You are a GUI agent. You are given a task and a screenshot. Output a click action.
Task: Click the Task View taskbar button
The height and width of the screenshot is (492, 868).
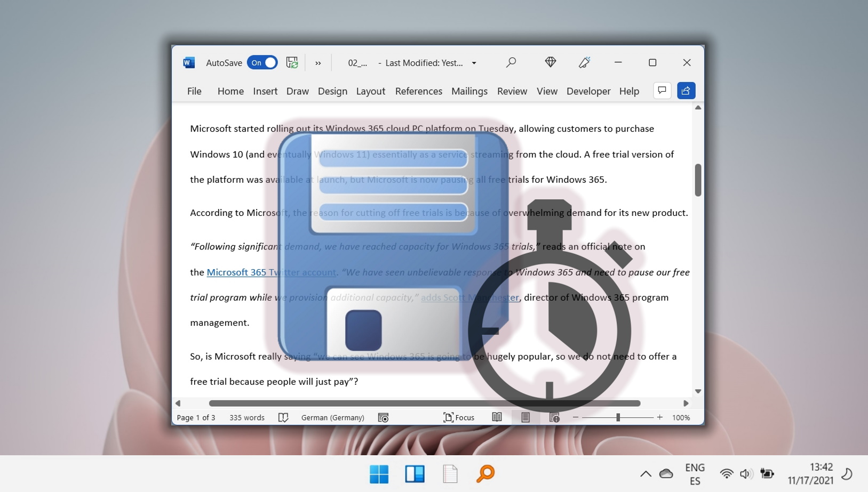coord(415,474)
